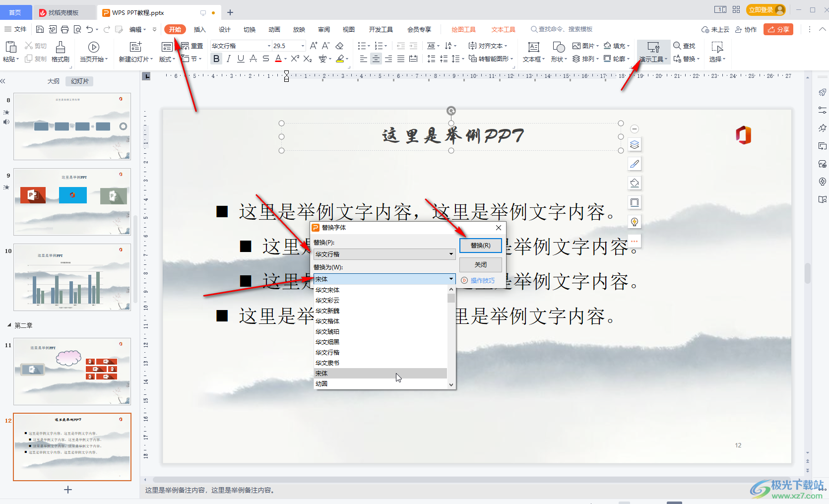Expand the font size 29.5 dropdown
Viewport: 829px width, 504px height.
tap(303, 46)
